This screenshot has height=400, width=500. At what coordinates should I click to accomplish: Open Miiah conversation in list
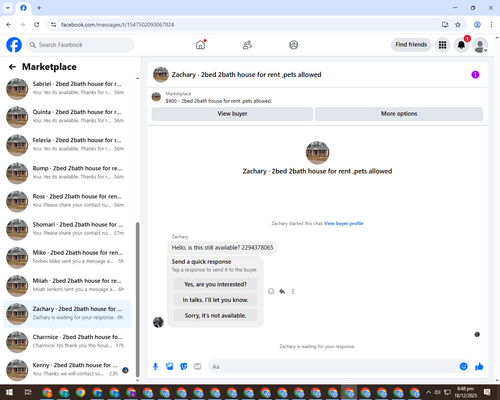(67, 285)
